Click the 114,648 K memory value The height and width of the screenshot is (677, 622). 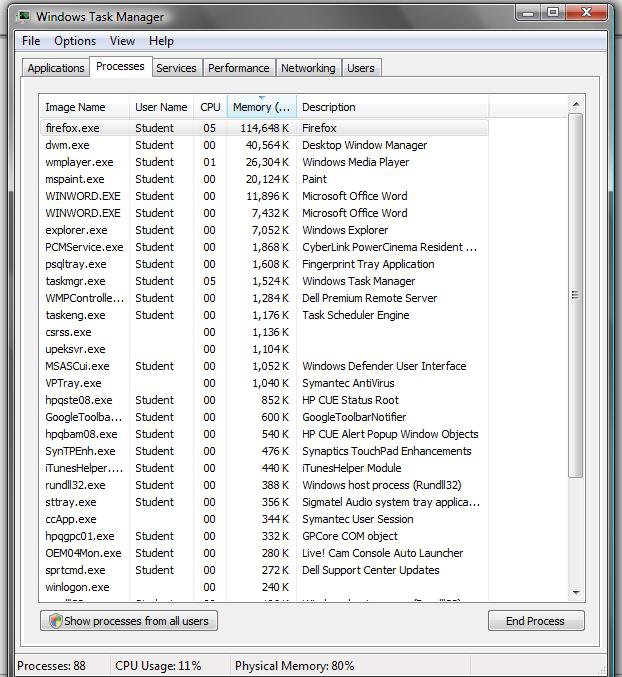(265, 128)
